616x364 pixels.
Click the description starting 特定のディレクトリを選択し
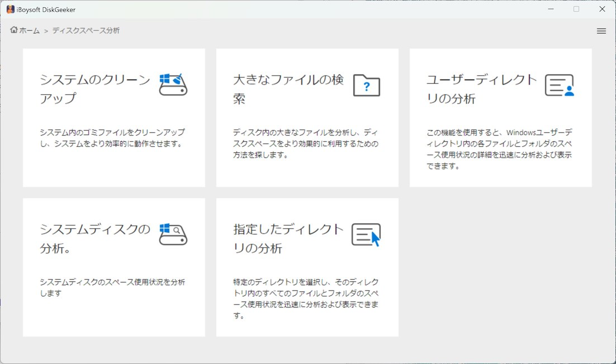pos(306,299)
